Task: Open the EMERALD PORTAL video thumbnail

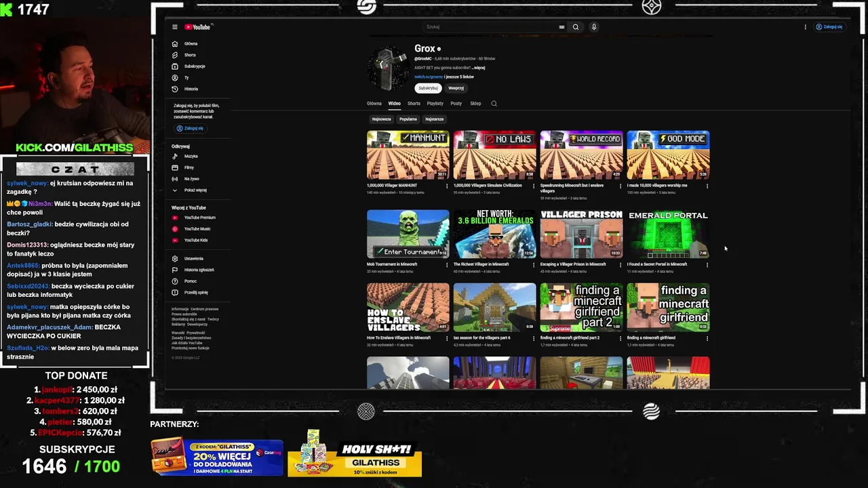Action: [x=668, y=234]
